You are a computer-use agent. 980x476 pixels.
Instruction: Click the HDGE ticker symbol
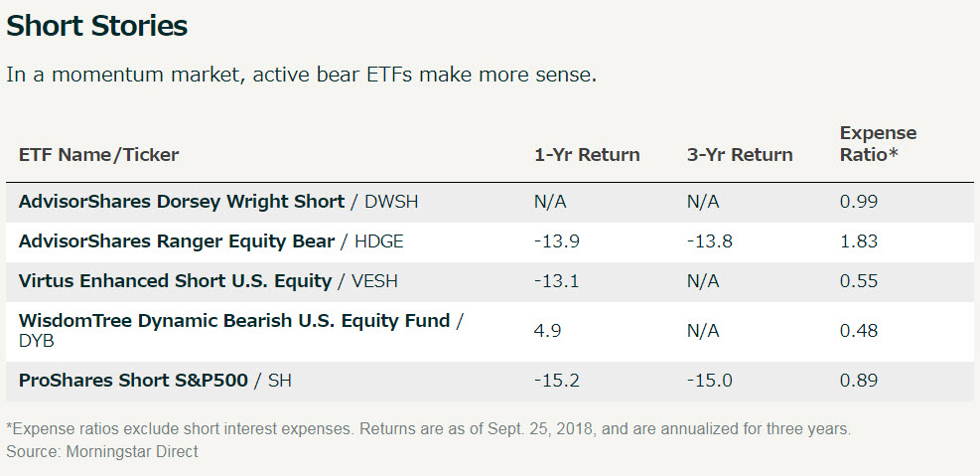pos(378,240)
